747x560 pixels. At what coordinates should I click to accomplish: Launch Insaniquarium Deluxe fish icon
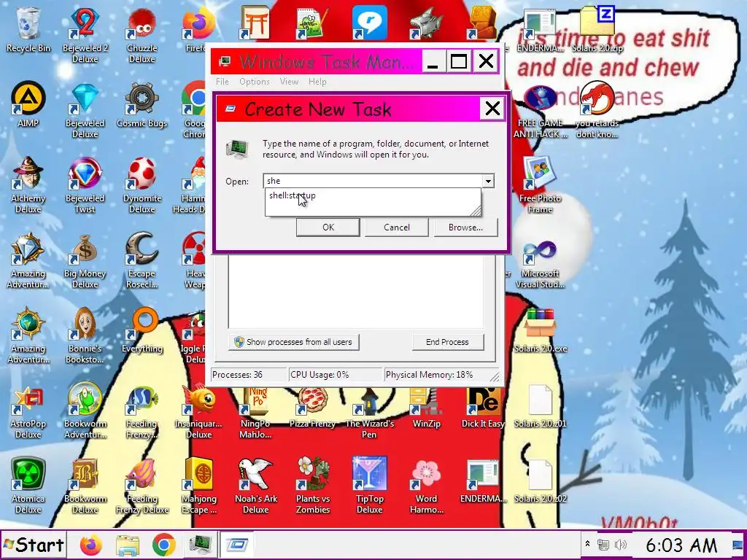(198, 411)
